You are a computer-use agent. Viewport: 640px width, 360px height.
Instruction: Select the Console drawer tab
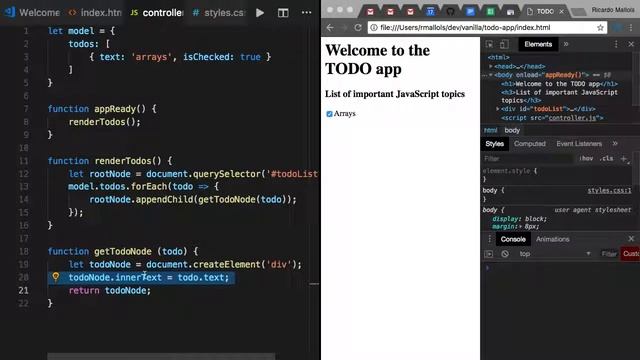pos(513,239)
